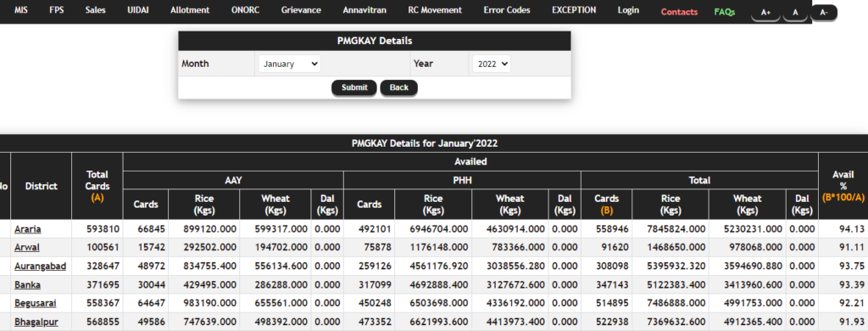Open the EXCEPTION menu
Image resolution: width=868 pixels, height=331 pixels.
click(x=574, y=10)
